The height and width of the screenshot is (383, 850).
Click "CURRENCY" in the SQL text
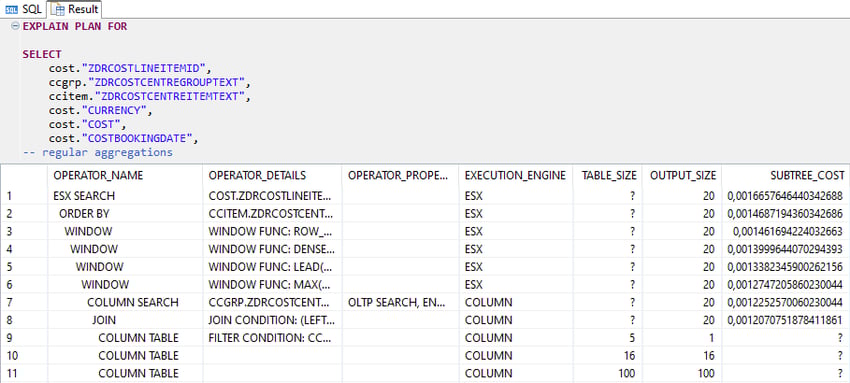pyautogui.click(x=114, y=110)
